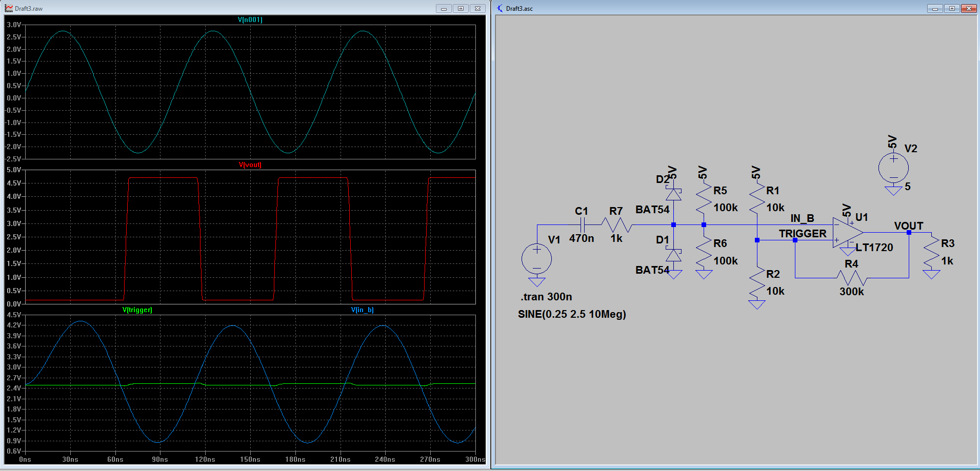The width and height of the screenshot is (980, 471).
Task: Select resistor R1 symbol
Action: coord(757,199)
